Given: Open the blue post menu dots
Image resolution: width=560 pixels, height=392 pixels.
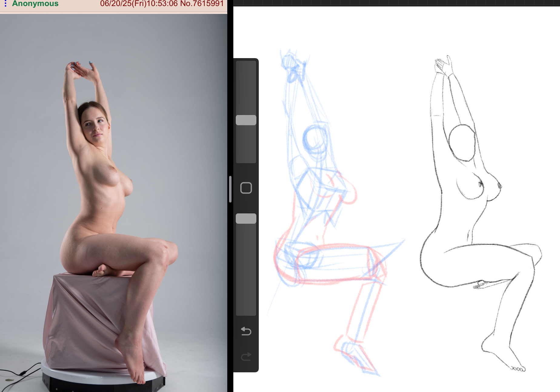Looking at the screenshot, I should click(5, 3).
